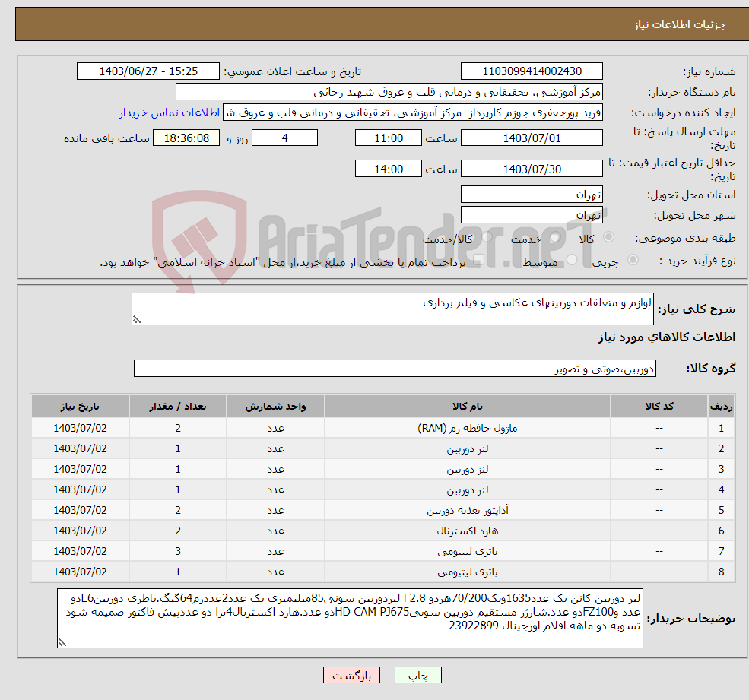Viewport: 749px width, 700px height.
Task: Click the واحد شمارش column header
Action: [x=275, y=407]
